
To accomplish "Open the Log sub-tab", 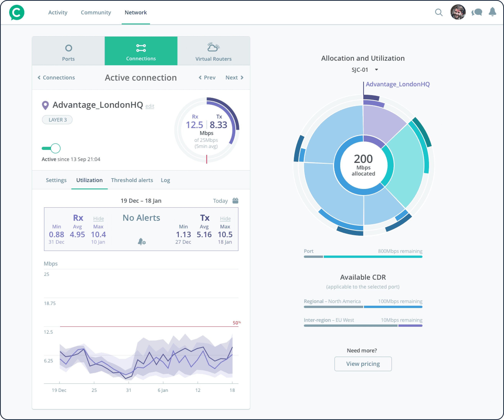I will 165,180.
